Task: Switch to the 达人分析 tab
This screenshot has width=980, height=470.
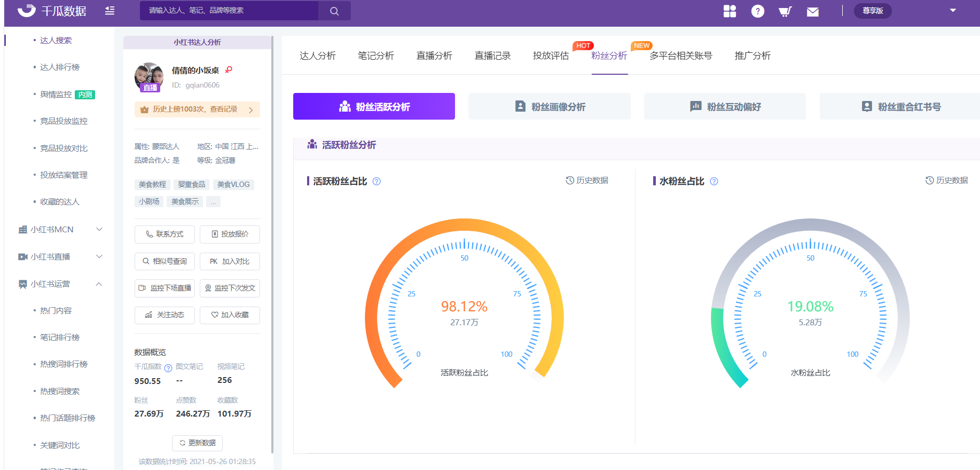Action: coord(317,56)
